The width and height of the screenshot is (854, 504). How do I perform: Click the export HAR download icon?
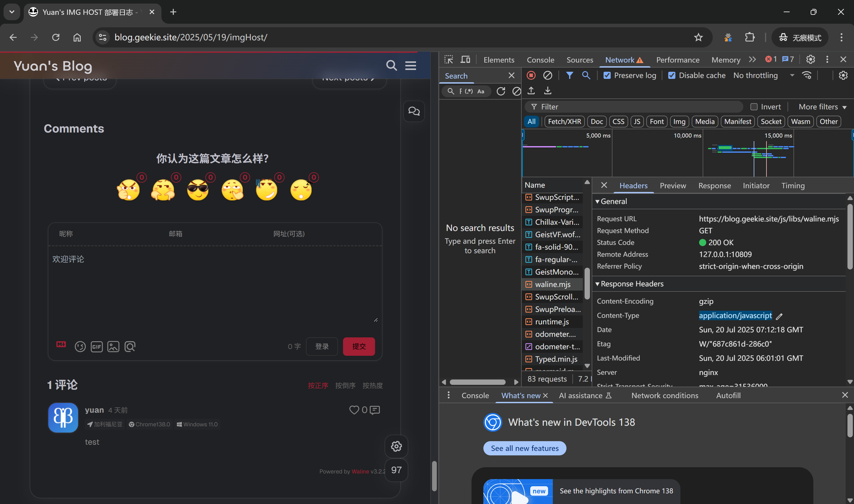(547, 91)
